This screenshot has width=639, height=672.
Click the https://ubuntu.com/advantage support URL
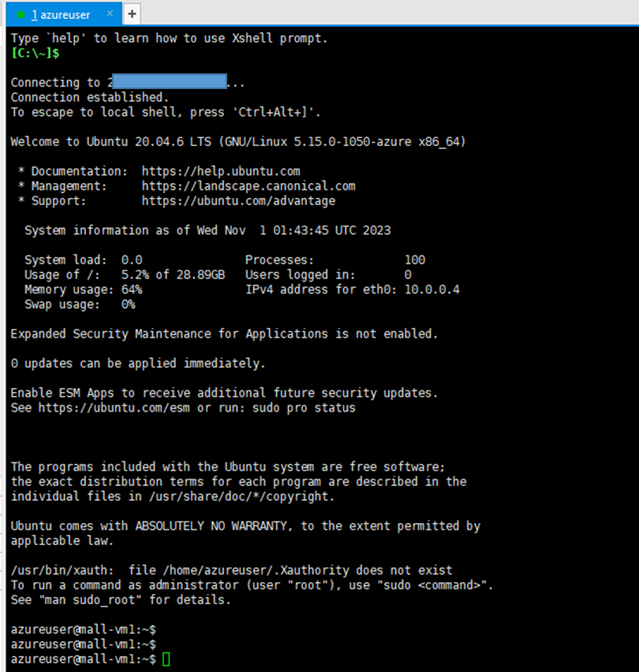[x=239, y=201]
